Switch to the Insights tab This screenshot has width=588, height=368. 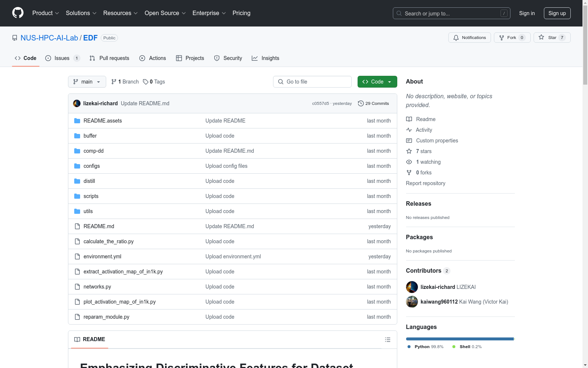265,58
